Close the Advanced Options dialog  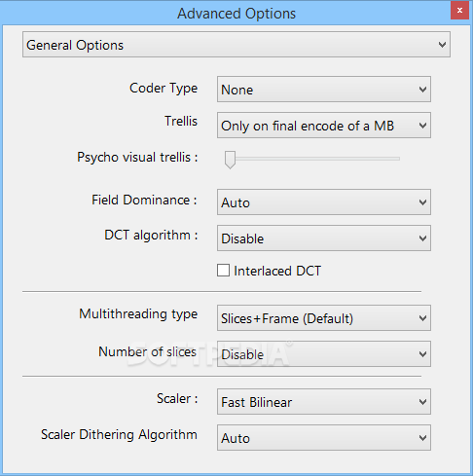pos(459,11)
